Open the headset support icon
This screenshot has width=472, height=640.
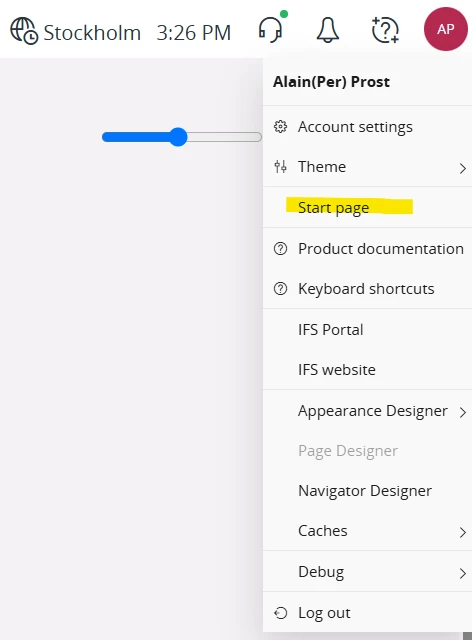[271, 29]
